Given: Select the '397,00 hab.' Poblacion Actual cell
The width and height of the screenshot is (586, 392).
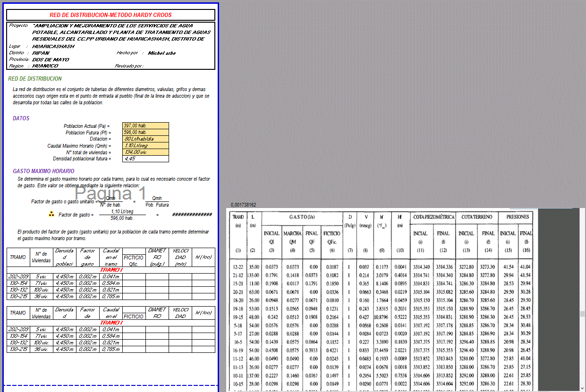Looking at the screenshot, I should pos(145,126).
